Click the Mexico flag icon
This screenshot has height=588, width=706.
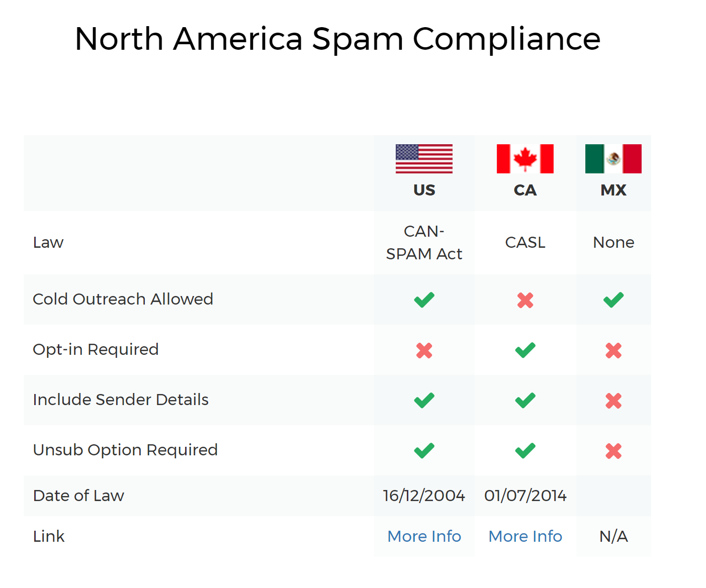pos(613,159)
